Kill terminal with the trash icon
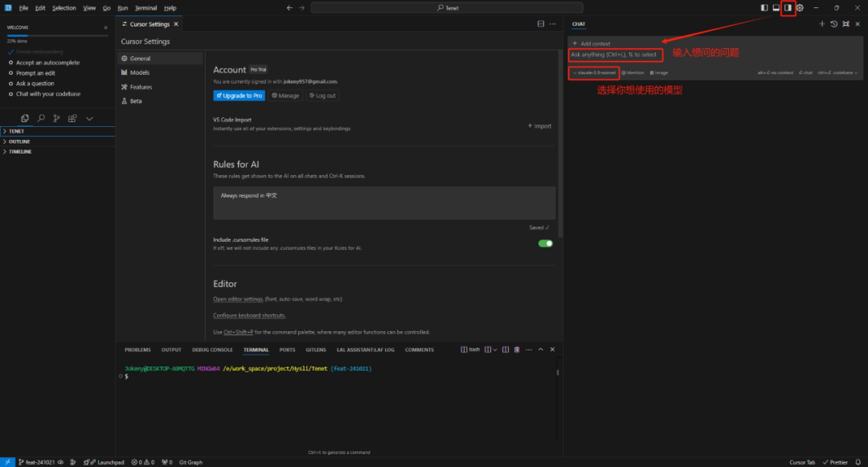The height and width of the screenshot is (467, 868). pyautogui.click(x=517, y=350)
